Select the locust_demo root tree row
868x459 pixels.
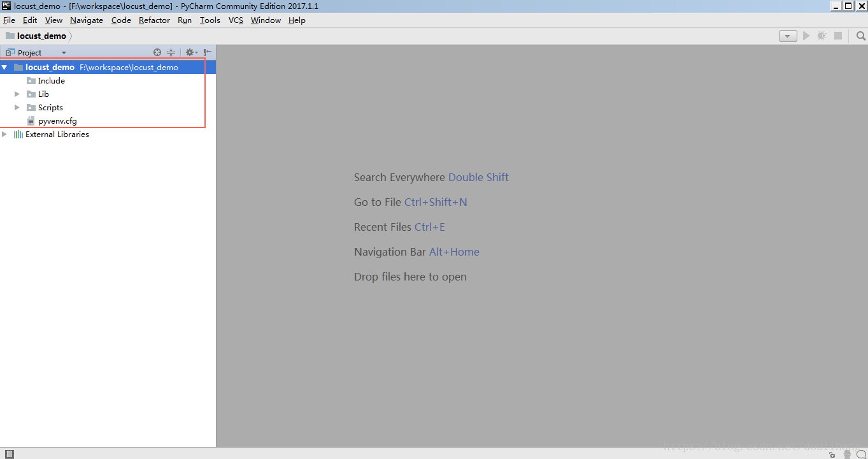(x=108, y=67)
